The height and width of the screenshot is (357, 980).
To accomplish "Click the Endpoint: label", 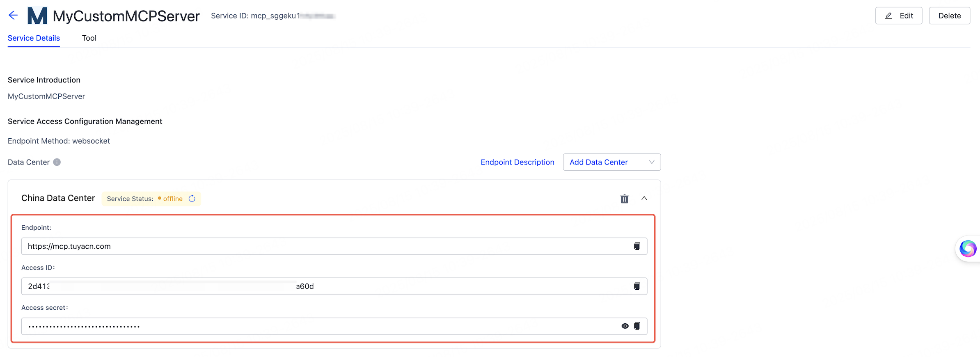I will pos(36,228).
